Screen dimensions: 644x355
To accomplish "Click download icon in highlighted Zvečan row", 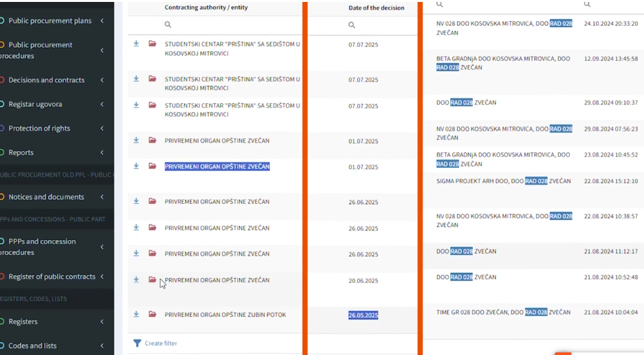I will coord(136,166).
